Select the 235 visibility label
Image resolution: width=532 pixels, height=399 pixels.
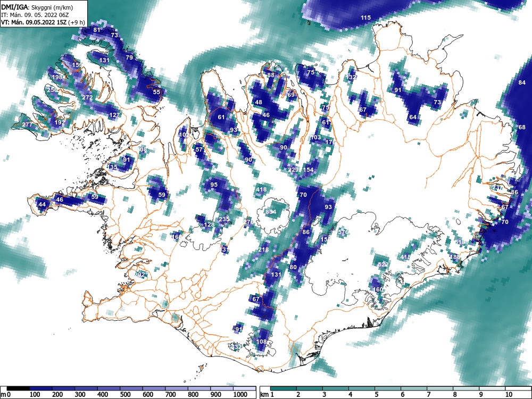(224, 219)
